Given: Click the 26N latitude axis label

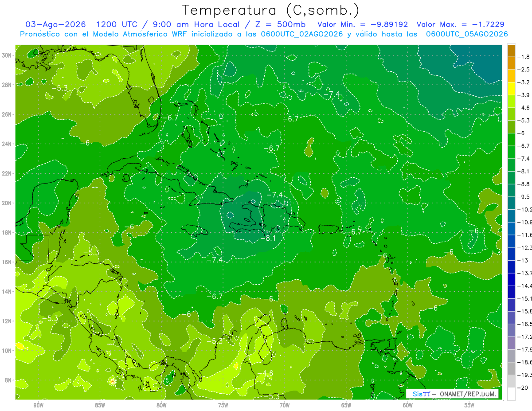Looking at the screenshot, I should click(7, 114).
